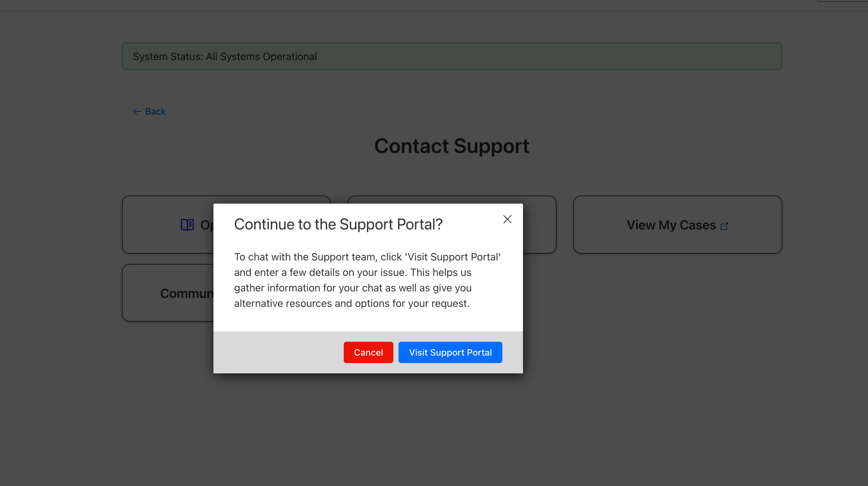Close the Support Portal dialog with X

tap(507, 219)
